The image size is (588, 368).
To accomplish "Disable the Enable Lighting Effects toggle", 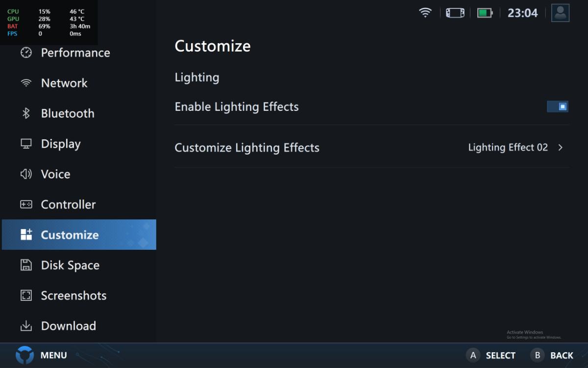I will click(x=558, y=106).
